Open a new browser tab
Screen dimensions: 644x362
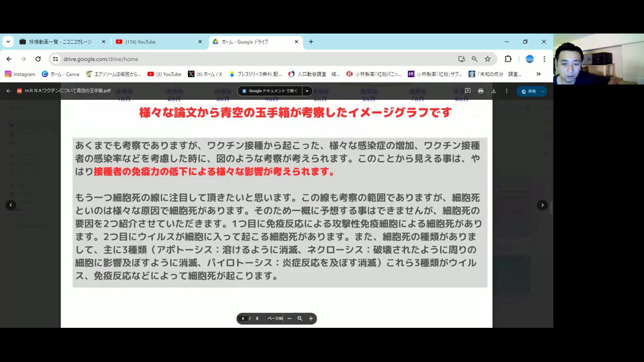click(x=311, y=42)
